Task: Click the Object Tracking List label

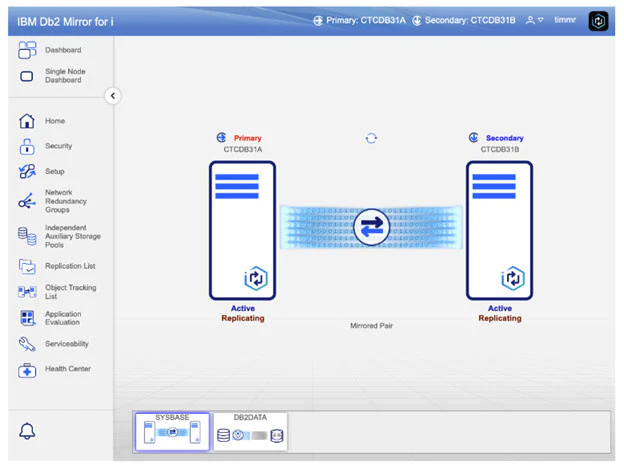Action: (70, 292)
